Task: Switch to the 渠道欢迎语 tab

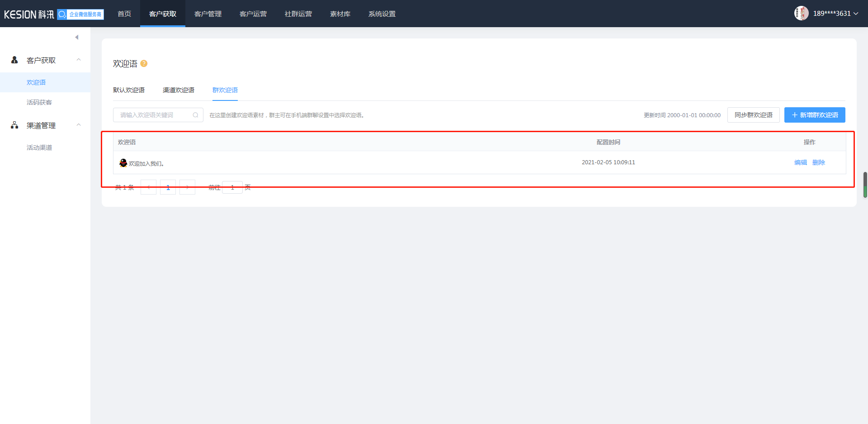Action: pos(179,90)
